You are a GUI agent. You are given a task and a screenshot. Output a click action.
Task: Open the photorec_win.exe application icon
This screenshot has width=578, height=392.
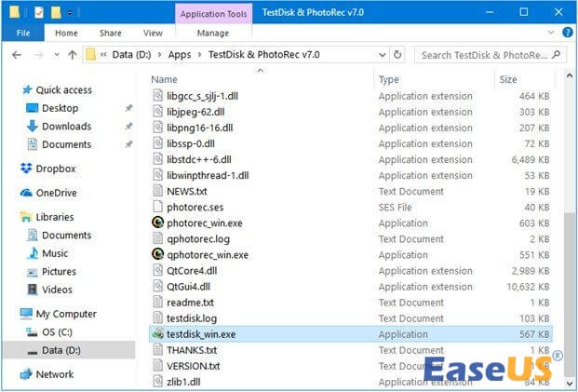coord(158,223)
